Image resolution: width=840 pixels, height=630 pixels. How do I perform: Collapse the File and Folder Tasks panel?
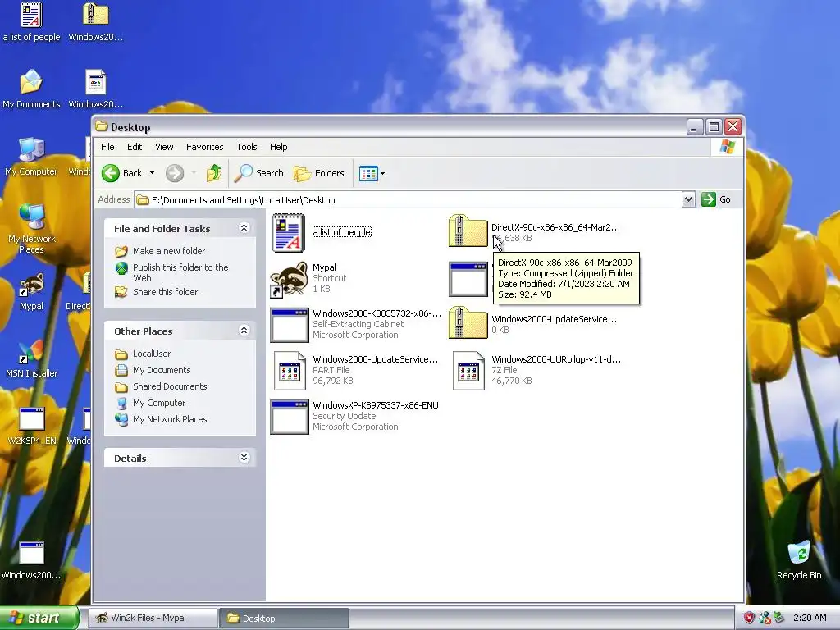tap(244, 228)
